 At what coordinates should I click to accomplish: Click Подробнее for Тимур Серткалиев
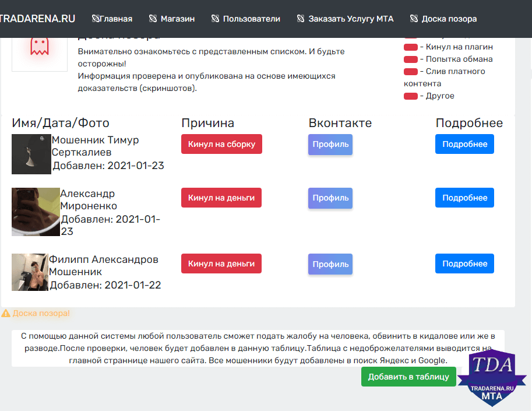coord(464,144)
